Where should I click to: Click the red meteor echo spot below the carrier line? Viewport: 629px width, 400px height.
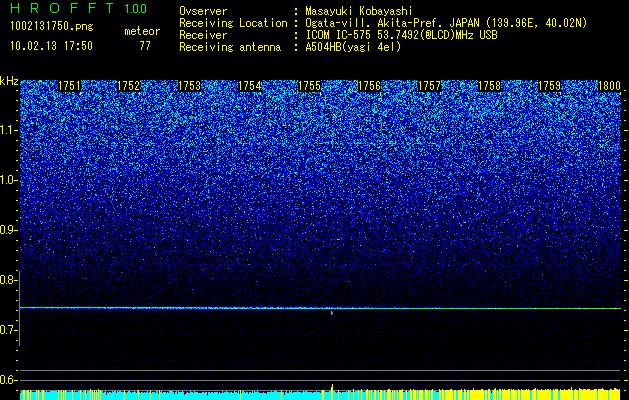(x=332, y=313)
